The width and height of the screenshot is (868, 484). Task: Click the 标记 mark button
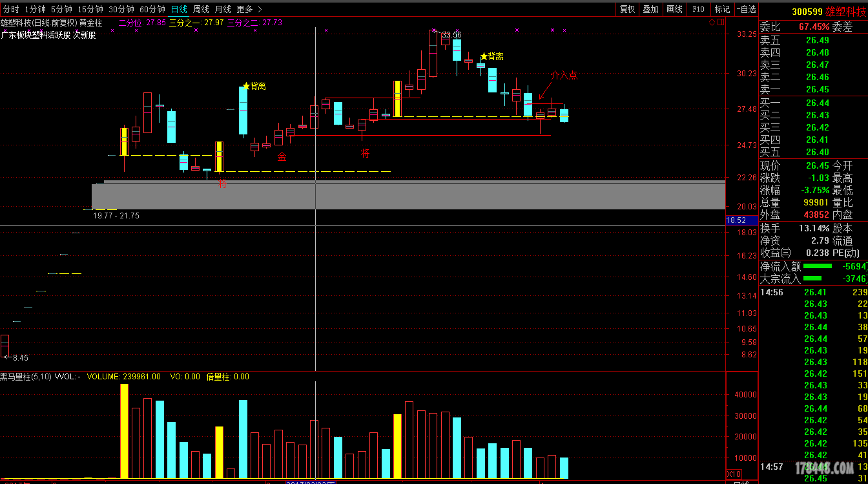click(721, 9)
